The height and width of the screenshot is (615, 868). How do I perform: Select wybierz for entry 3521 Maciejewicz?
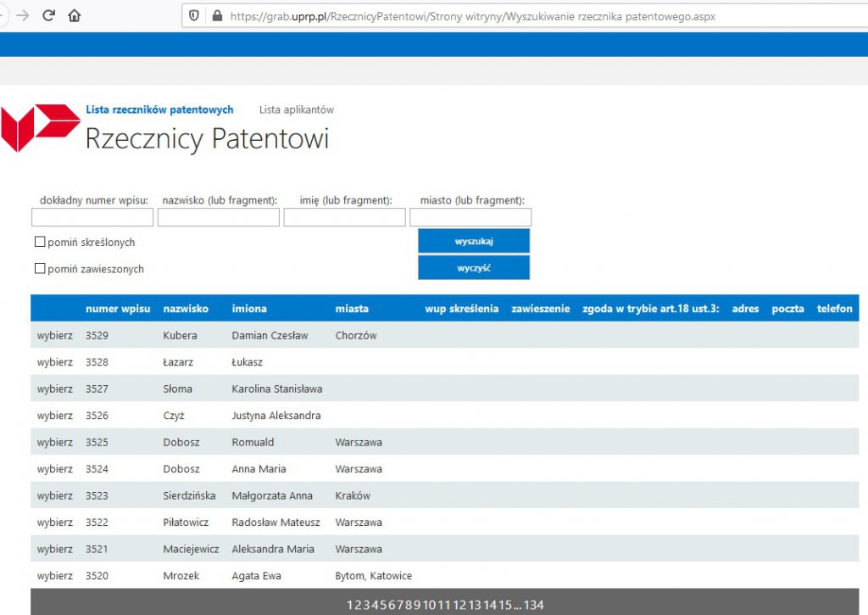coord(55,549)
